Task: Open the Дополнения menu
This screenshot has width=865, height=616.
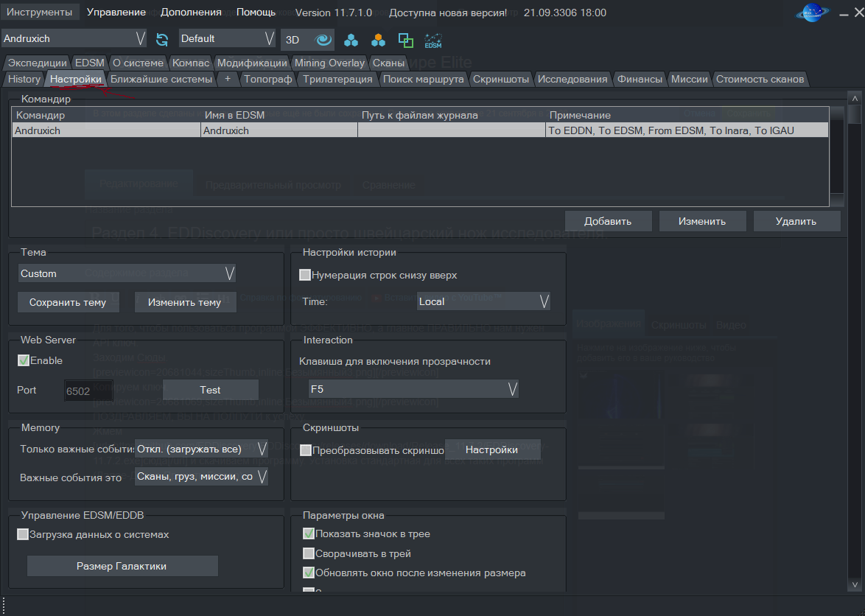Action: pyautogui.click(x=191, y=12)
